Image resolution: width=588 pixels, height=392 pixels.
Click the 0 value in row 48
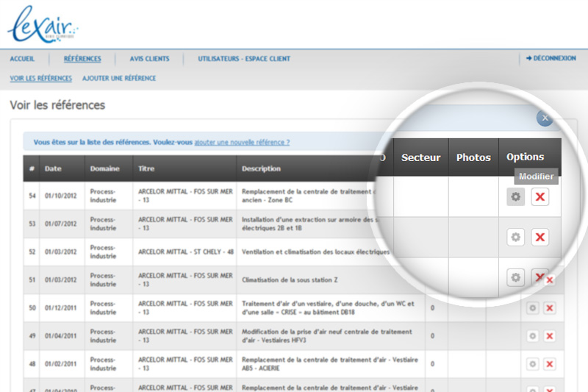pos(432,364)
